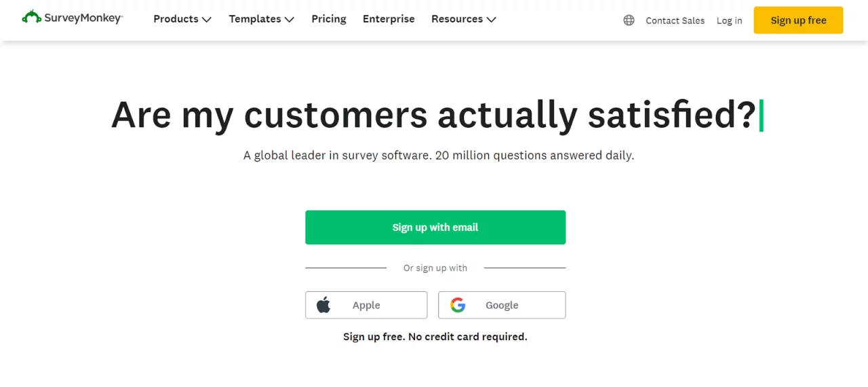Image resolution: width=868 pixels, height=387 pixels.
Task: Click the "Are my customers actually satisfied?" headline
Action: (x=433, y=114)
